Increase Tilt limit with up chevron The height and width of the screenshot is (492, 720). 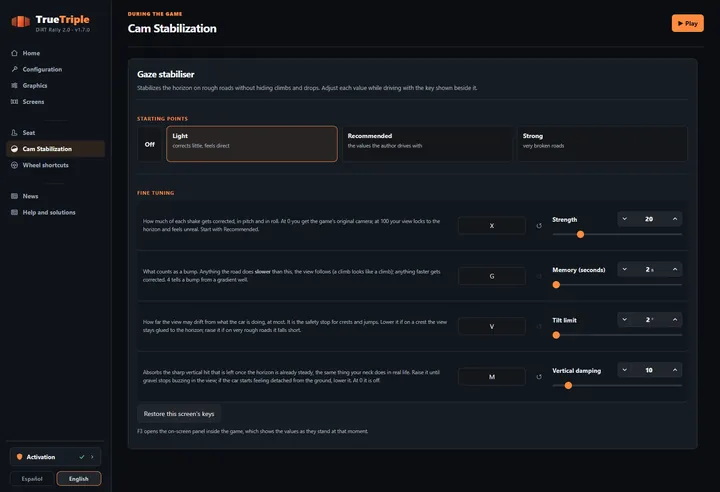point(675,320)
